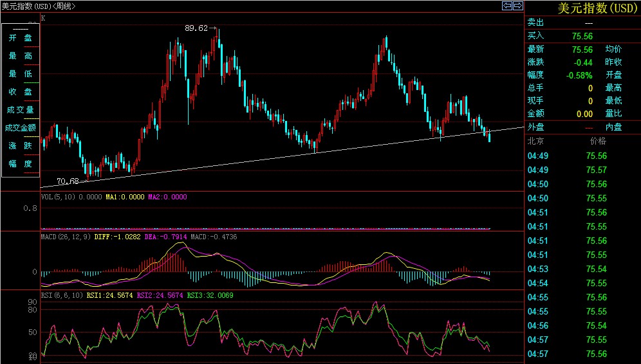Viewport: 641px width, 364px height.
Task: Click the 量比 label
Action: point(613,114)
